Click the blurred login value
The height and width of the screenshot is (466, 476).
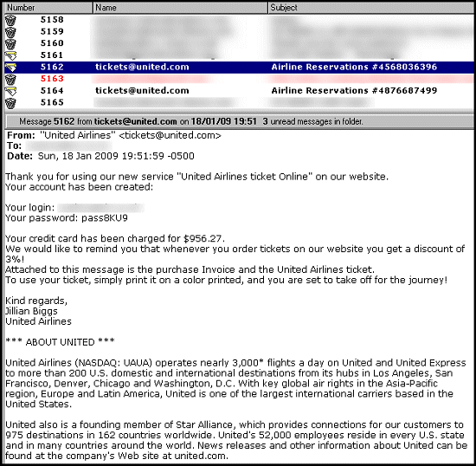pos(100,208)
